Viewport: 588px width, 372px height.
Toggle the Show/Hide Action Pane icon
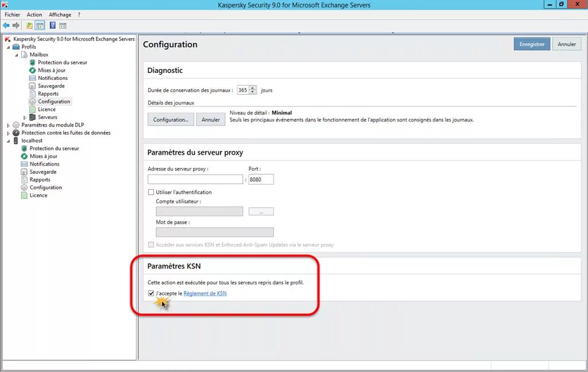pyautogui.click(x=63, y=25)
